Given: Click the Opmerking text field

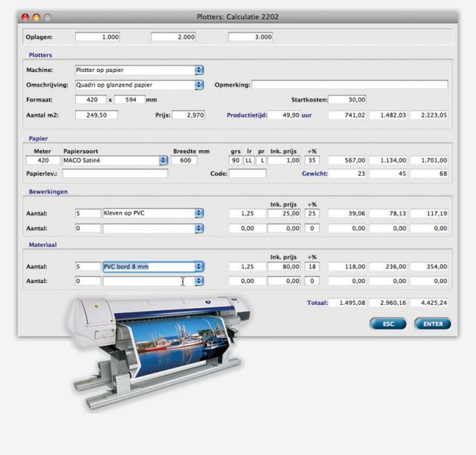Looking at the screenshot, I should coord(349,85).
